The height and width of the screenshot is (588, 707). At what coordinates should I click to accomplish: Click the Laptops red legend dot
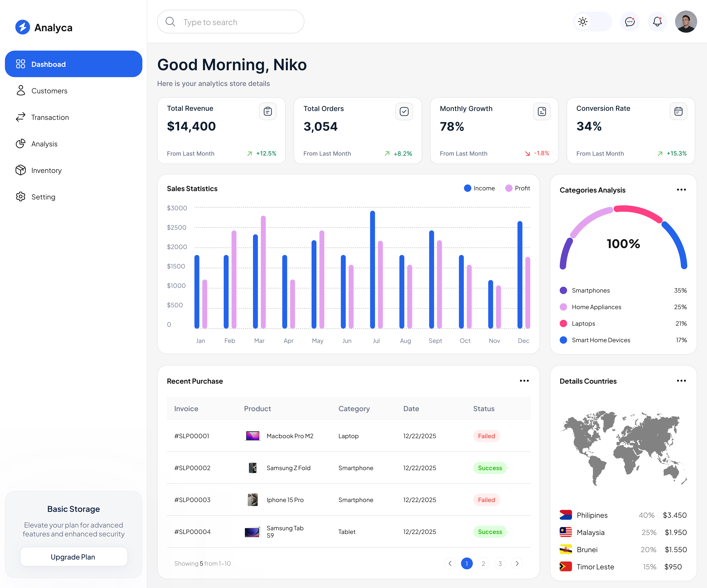pyautogui.click(x=563, y=323)
